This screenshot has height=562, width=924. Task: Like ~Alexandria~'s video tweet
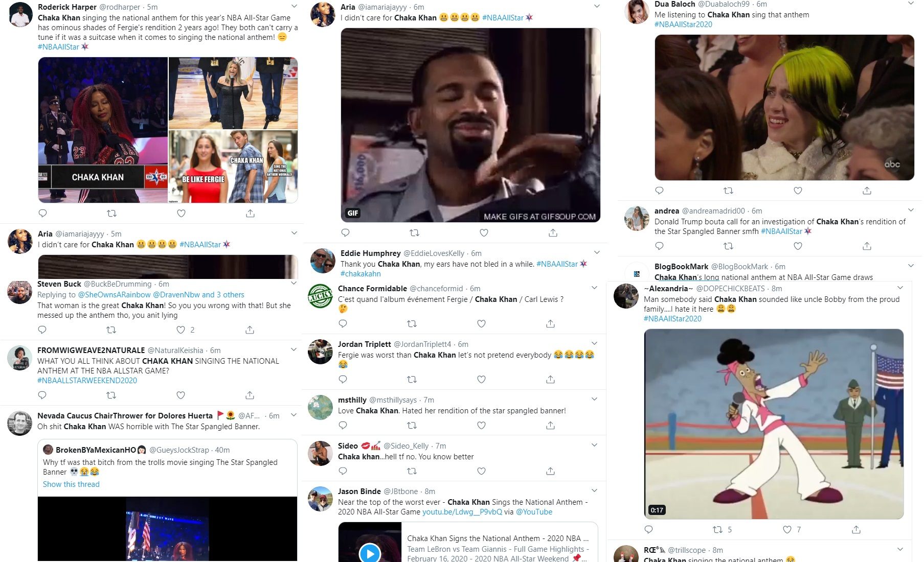(x=787, y=529)
